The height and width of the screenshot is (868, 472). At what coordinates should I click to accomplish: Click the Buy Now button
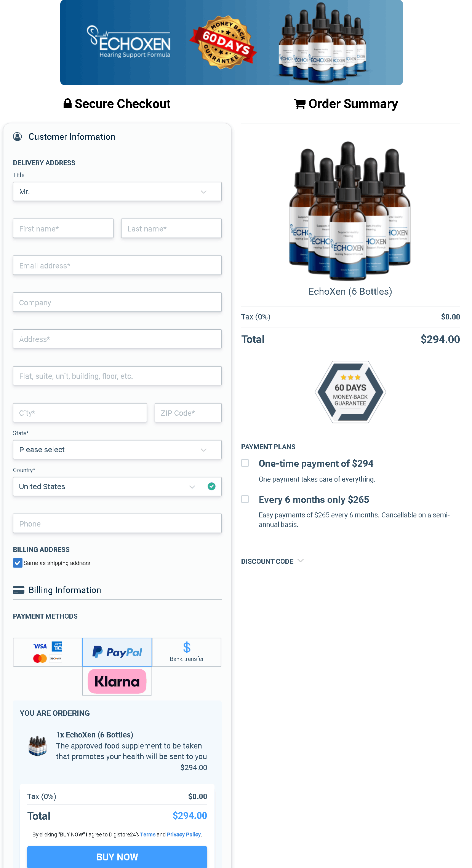pos(117,857)
